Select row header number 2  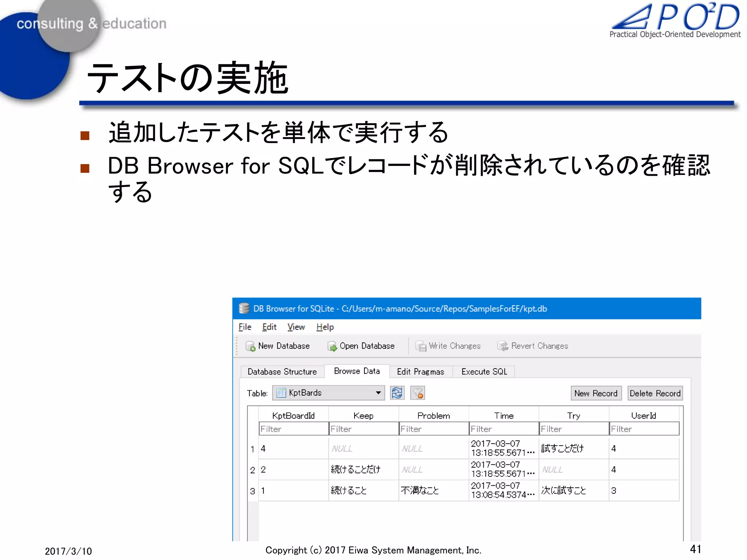point(253,470)
